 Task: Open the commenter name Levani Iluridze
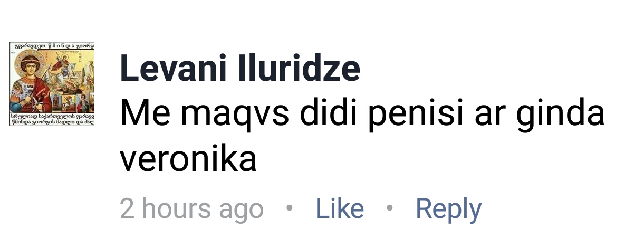[x=241, y=69]
